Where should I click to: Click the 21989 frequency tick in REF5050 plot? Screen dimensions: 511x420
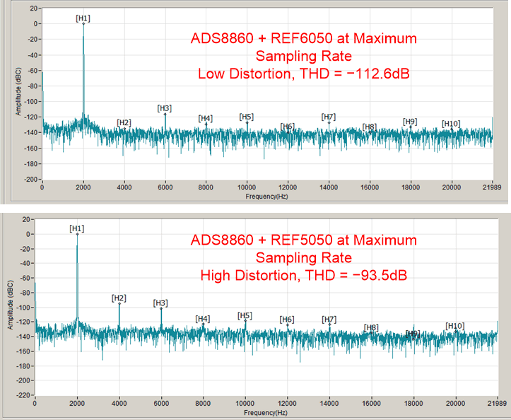pyautogui.click(x=498, y=403)
